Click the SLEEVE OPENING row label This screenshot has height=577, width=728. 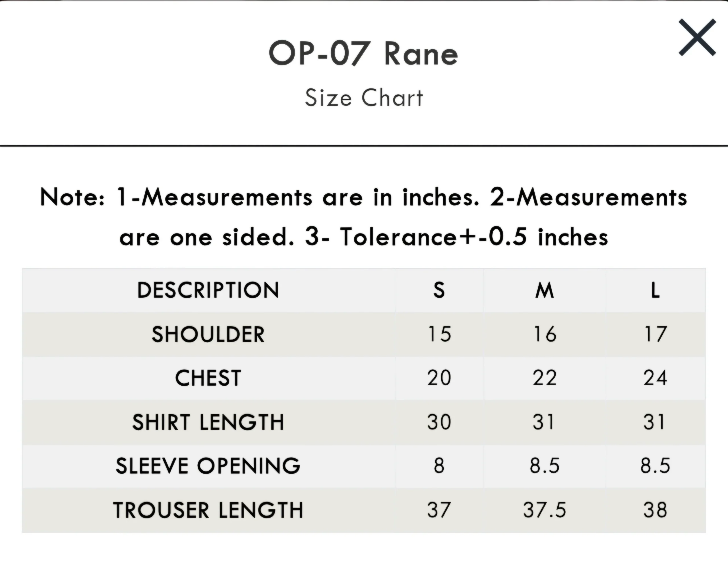click(x=208, y=466)
